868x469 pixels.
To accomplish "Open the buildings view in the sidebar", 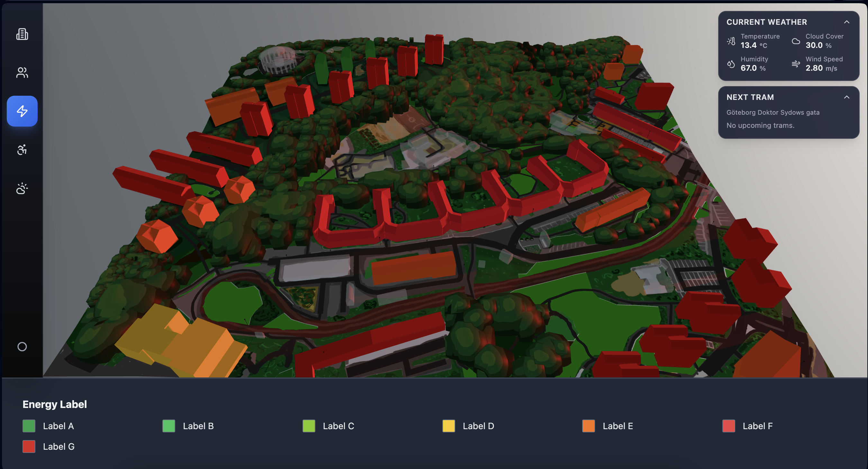I will [x=22, y=34].
